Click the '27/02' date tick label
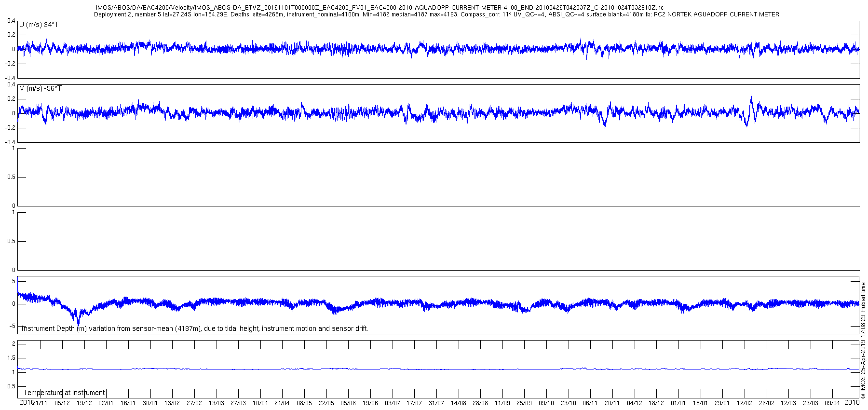 194,403
